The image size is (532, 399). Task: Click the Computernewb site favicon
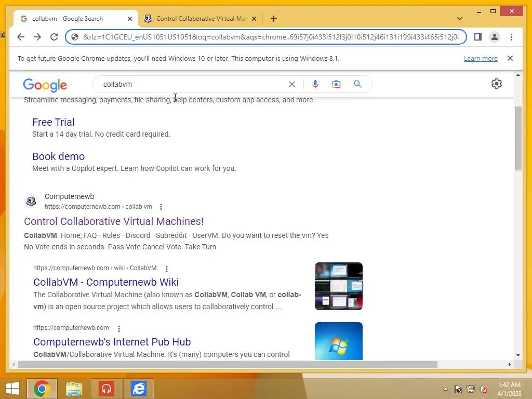31,202
